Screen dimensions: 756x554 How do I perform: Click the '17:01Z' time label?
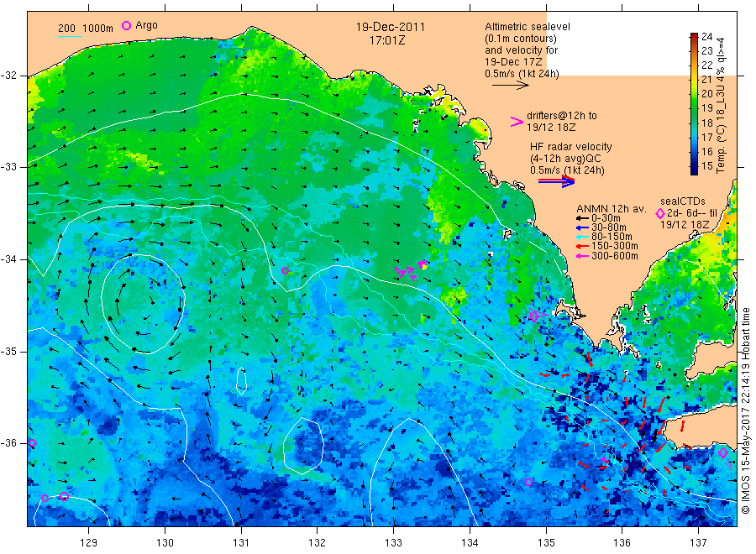(x=387, y=41)
